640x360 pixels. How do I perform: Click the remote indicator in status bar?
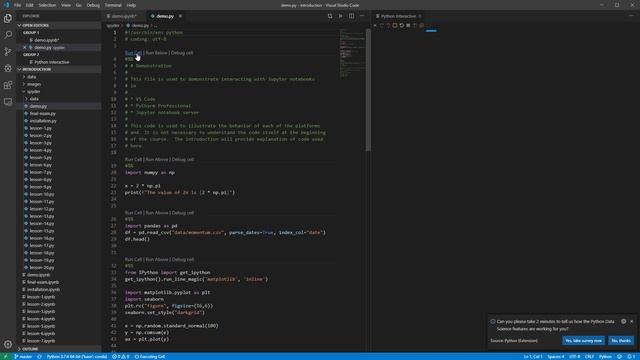[5, 356]
